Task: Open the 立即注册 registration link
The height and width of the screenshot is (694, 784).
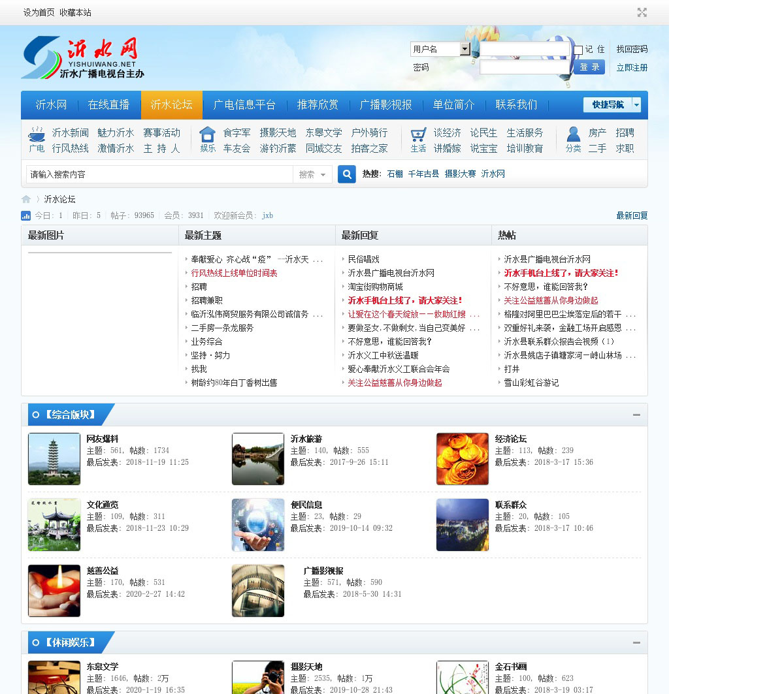Action: (632, 67)
